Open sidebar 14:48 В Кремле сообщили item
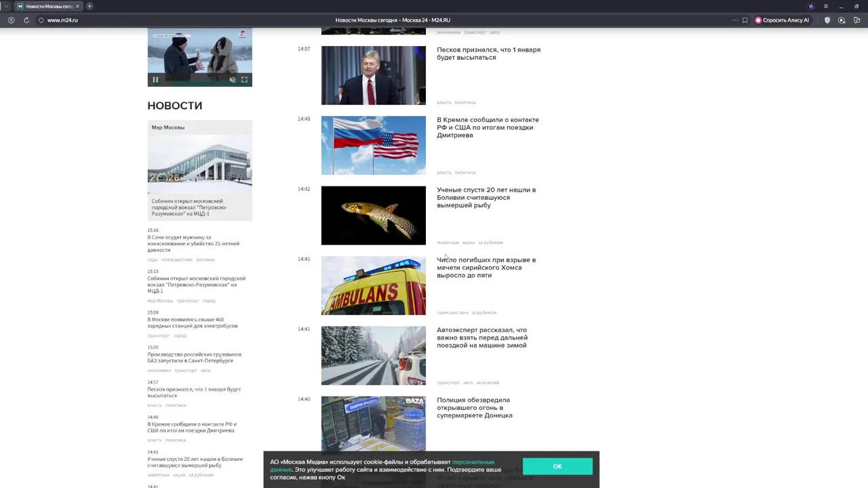Image resolution: width=868 pixels, height=488 pixels. [192, 427]
